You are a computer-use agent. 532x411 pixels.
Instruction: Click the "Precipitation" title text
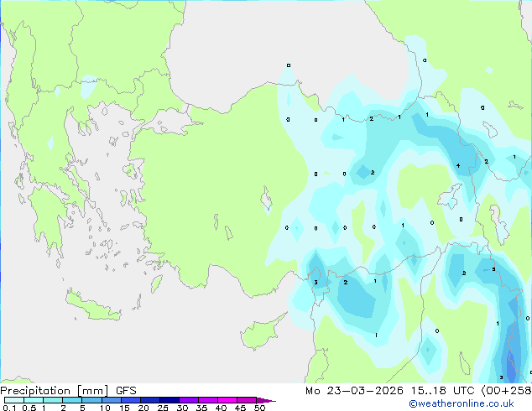(x=35, y=391)
